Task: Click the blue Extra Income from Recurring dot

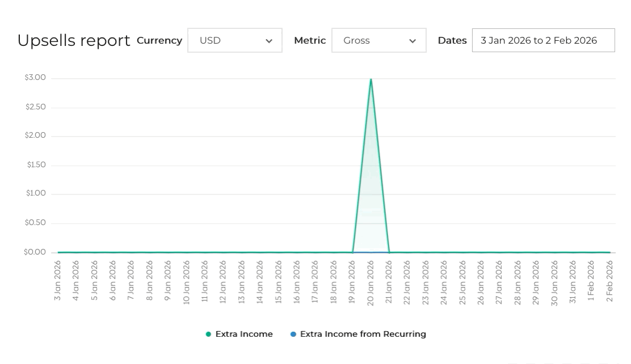Action: [293, 335]
